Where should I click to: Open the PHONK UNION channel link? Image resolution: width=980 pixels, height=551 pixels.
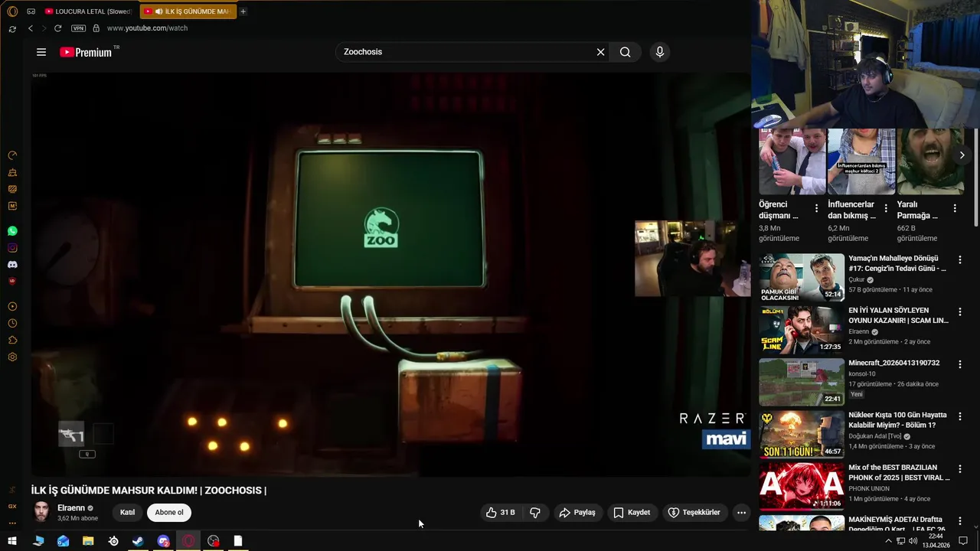tap(869, 488)
